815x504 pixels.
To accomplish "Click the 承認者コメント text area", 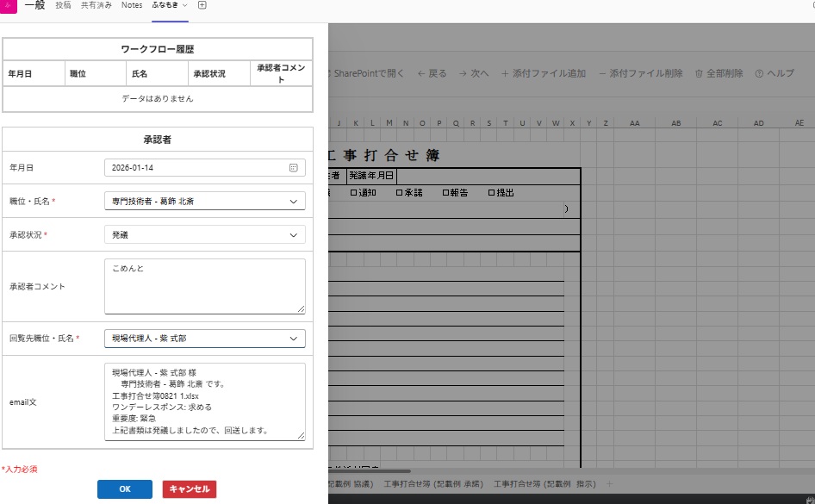I will tap(204, 286).
